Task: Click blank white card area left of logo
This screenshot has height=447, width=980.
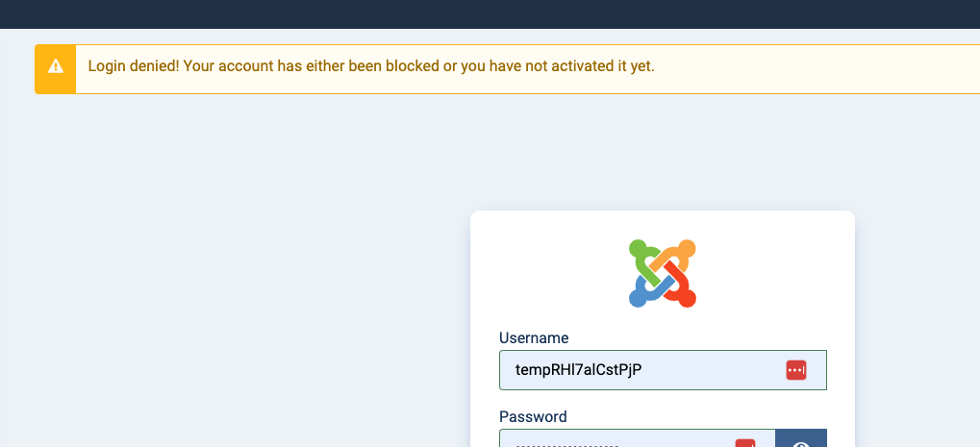Action: tap(539, 274)
